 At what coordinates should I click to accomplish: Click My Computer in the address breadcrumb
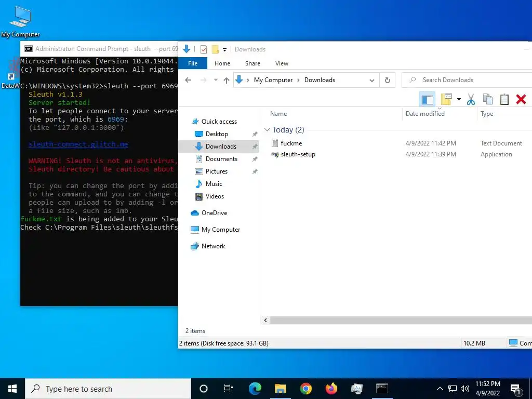(273, 80)
